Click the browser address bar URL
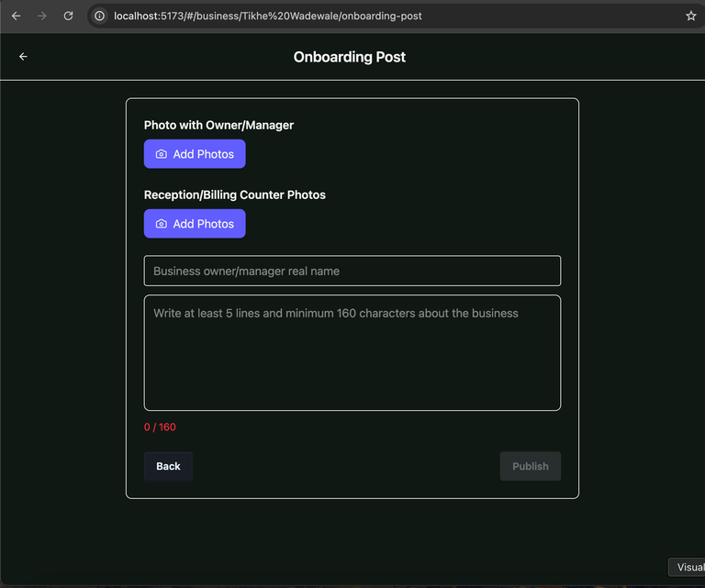The image size is (705, 588). [267, 17]
